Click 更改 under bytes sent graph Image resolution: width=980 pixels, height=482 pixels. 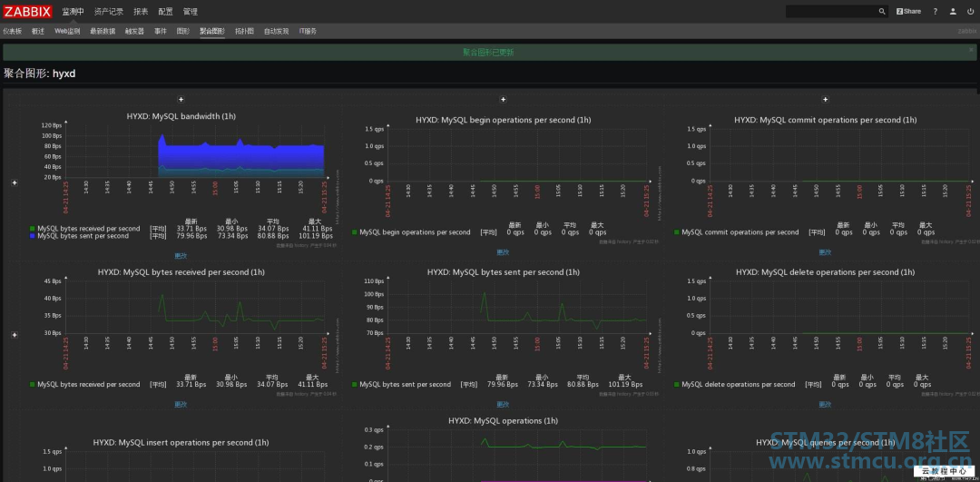pos(503,405)
